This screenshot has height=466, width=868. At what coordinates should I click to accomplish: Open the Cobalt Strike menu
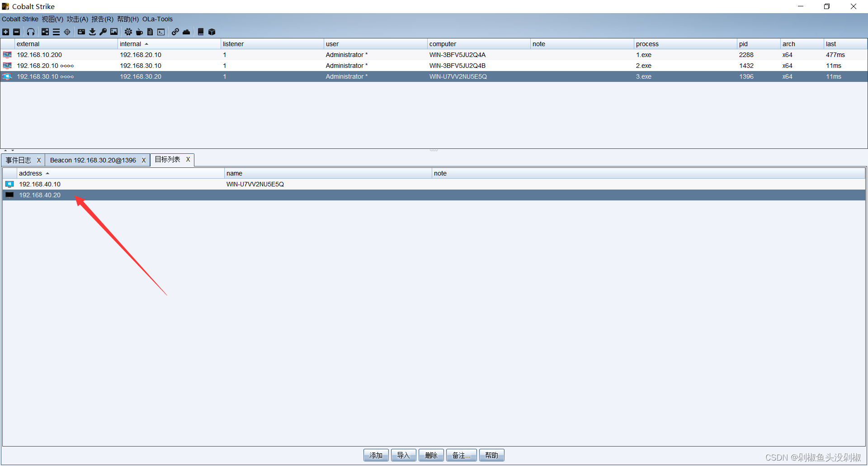20,19
